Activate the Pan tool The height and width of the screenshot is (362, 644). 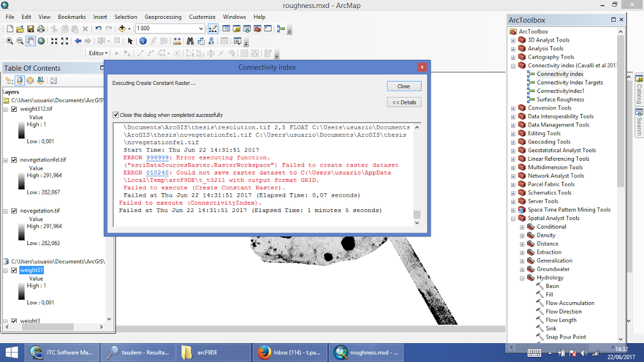pos(30,42)
